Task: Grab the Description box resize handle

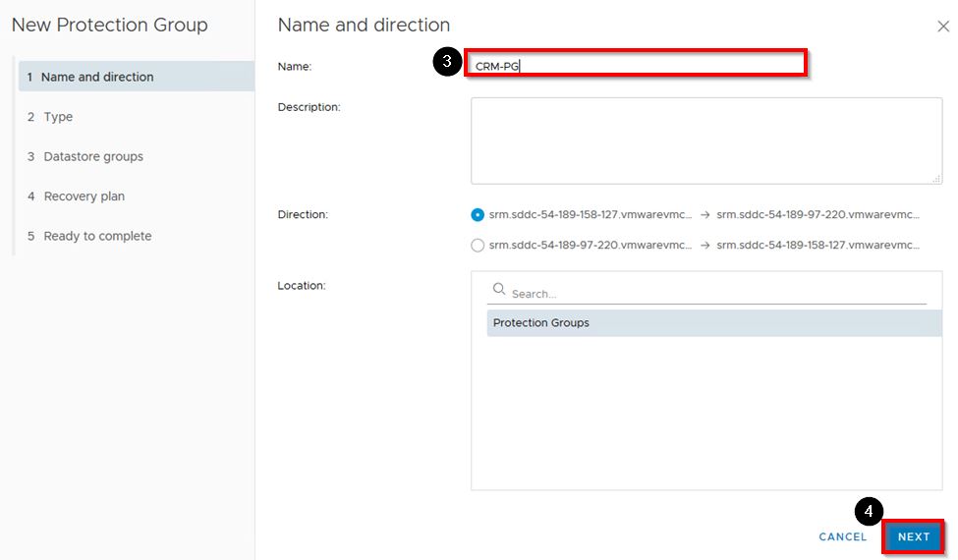Action: 936,179
